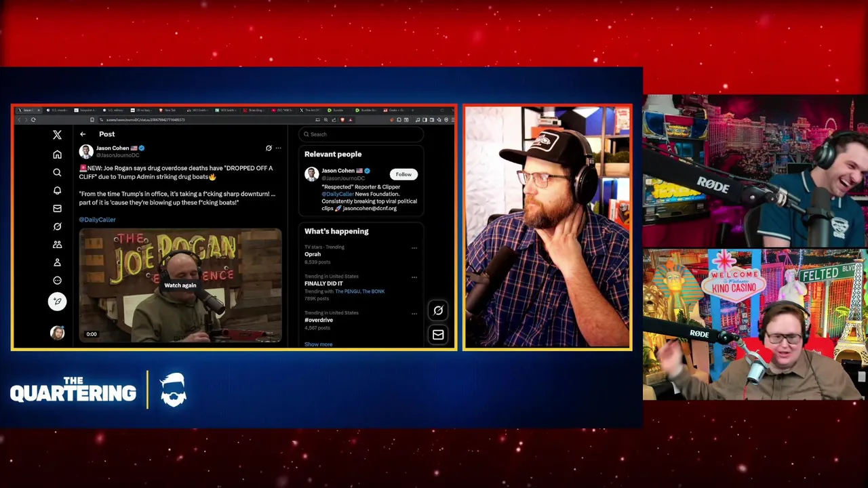The width and height of the screenshot is (868, 488).
Task: Open options for FINALLY DID IT trend
Action: pos(414,277)
